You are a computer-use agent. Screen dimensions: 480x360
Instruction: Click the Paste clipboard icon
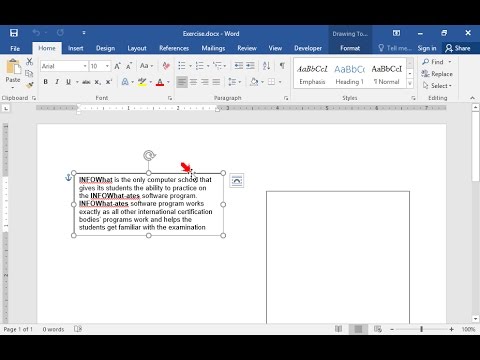[x=13, y=67]
